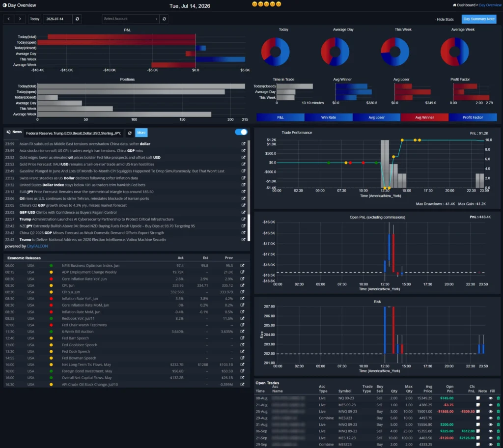Open the note for the MESU23 29-Aug trade
The width and height of the screenshot is (503, 448).
pyautogui.click(x=478, y=418)
